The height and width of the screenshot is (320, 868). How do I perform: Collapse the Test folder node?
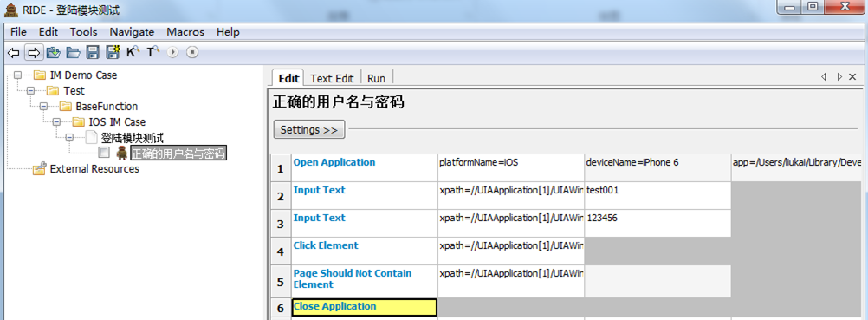[31, 90]
